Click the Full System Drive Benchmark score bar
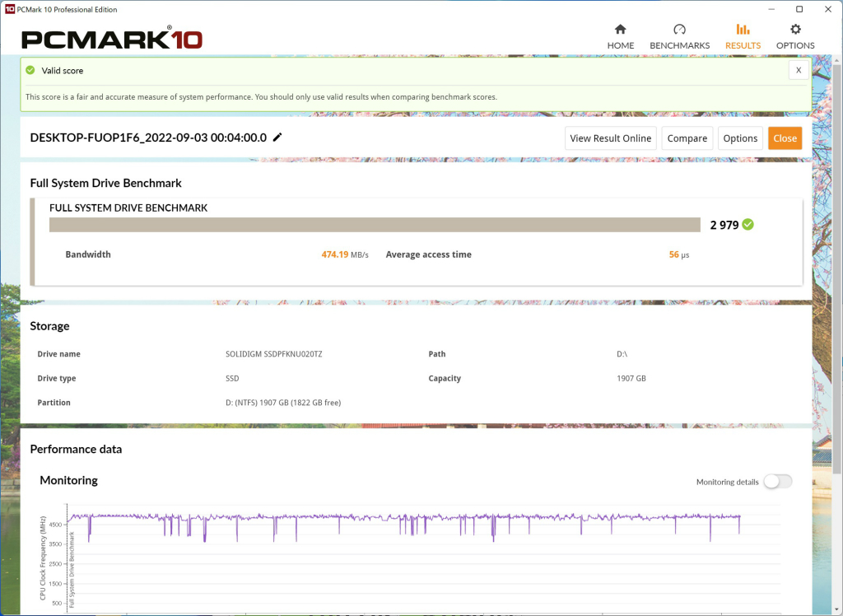The height and width of the screenshot is (616, 843). 375,225
